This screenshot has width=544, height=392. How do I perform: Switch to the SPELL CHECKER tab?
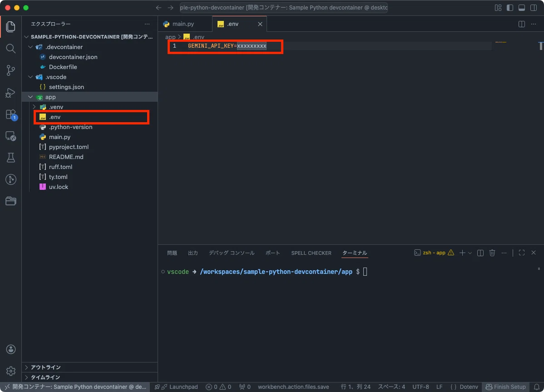click(311, 253)
